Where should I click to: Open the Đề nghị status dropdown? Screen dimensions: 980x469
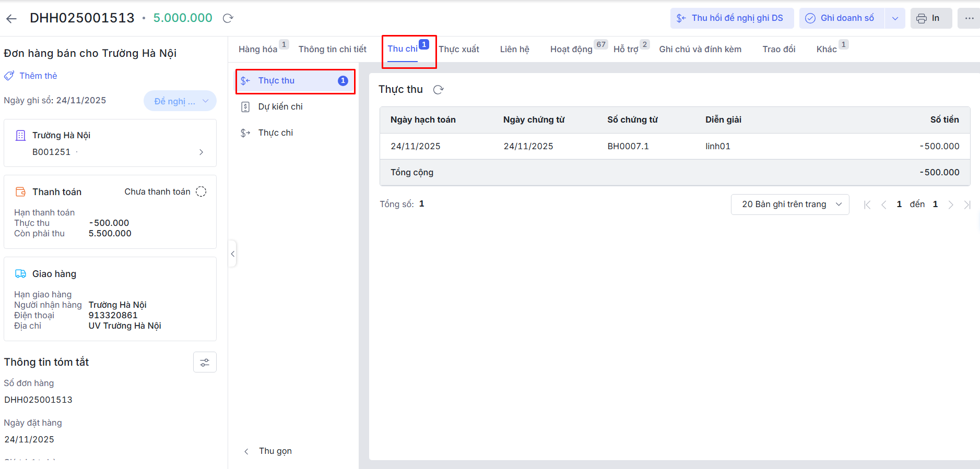click(x=180, y=101)
